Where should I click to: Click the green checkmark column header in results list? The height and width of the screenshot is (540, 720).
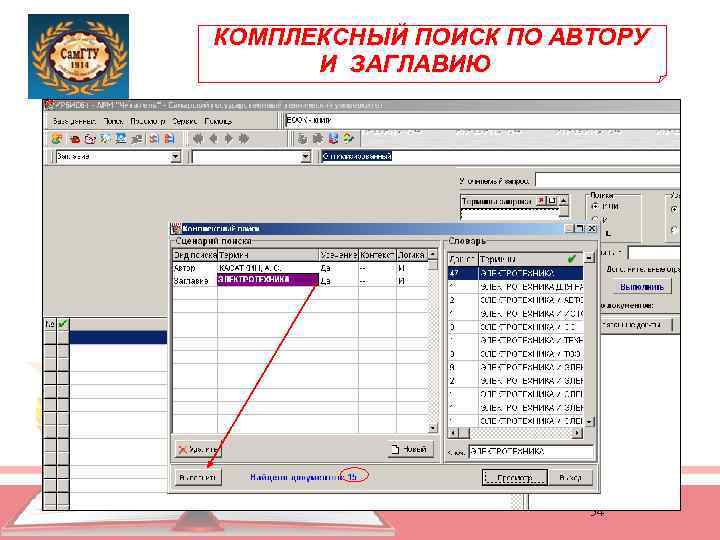63,324
